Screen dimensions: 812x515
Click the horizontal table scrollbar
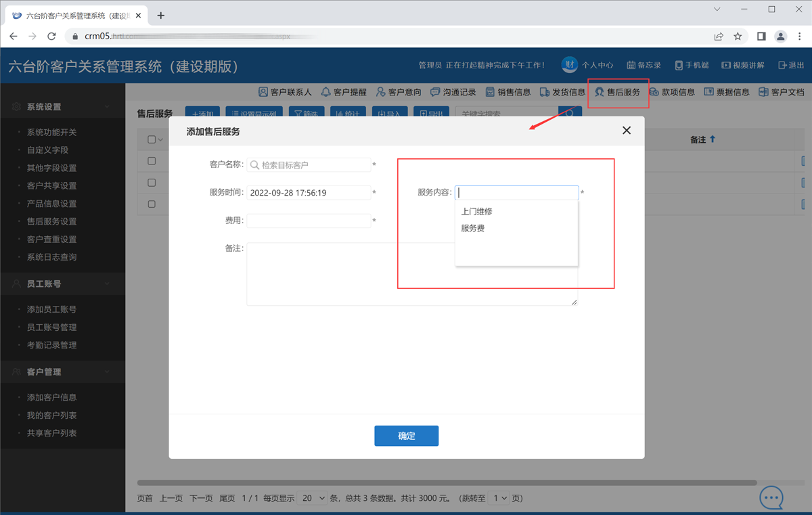tap(447, 483)
